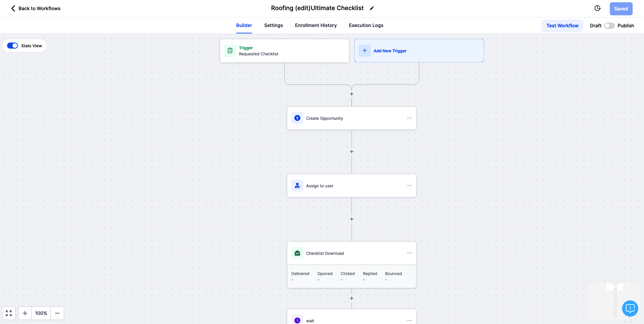Expand the Checklist Download three-dot menu
Screen dimensions: 644x324
coord(409,253)
